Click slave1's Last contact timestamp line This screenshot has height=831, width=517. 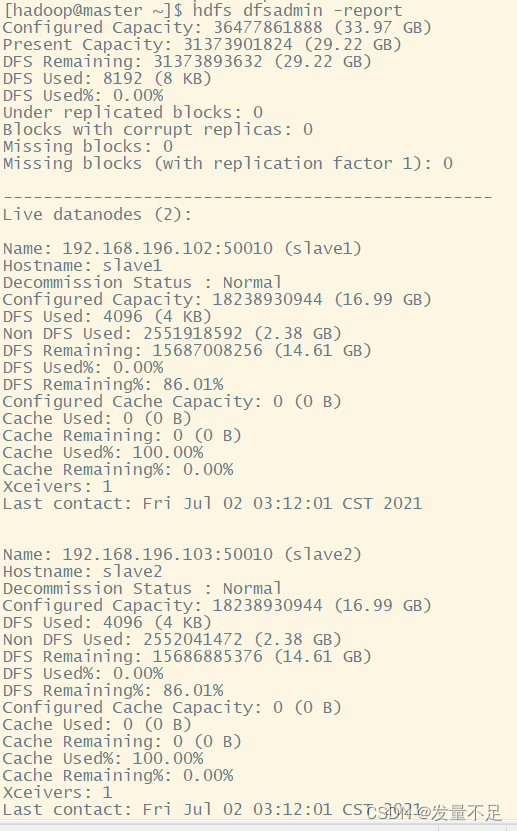coord(212,503)
